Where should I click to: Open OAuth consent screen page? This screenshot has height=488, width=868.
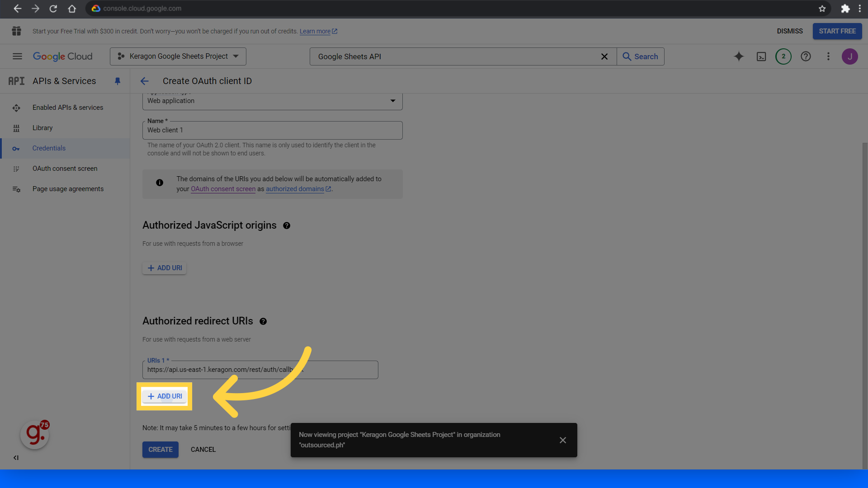point(65,169)
